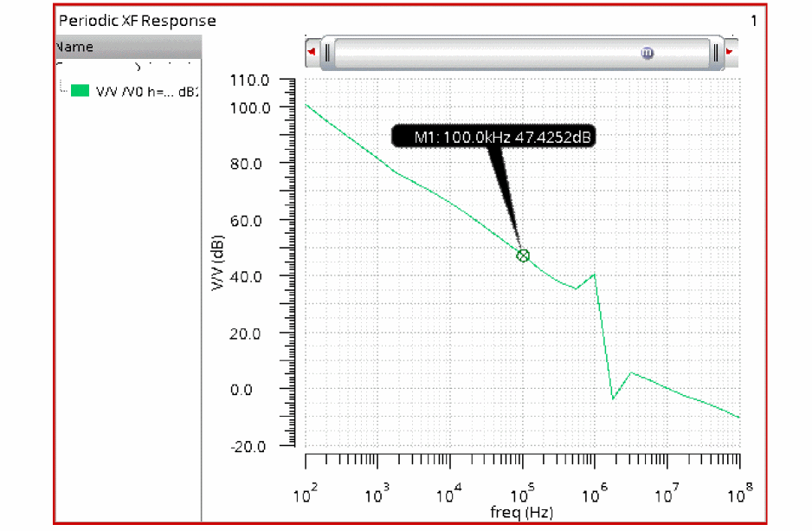Click the right red arrow on strip bar
Viewport: 812px width, 531px height.
coord(729,51)
